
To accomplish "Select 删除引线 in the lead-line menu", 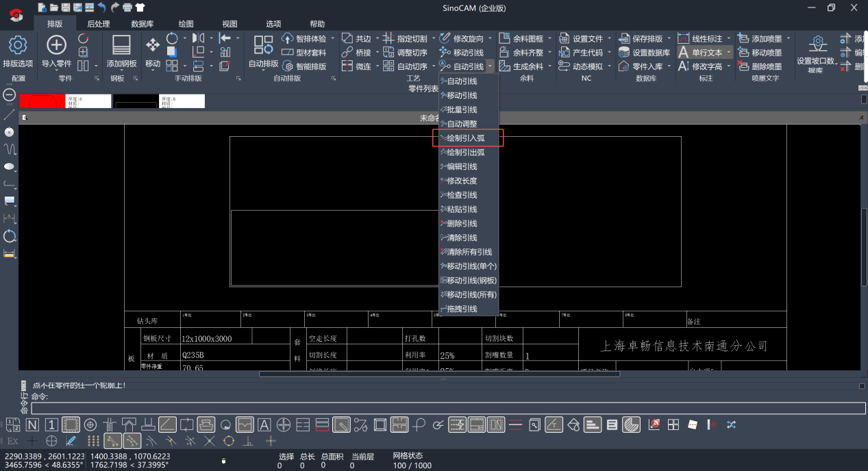I will pos(462,224).
